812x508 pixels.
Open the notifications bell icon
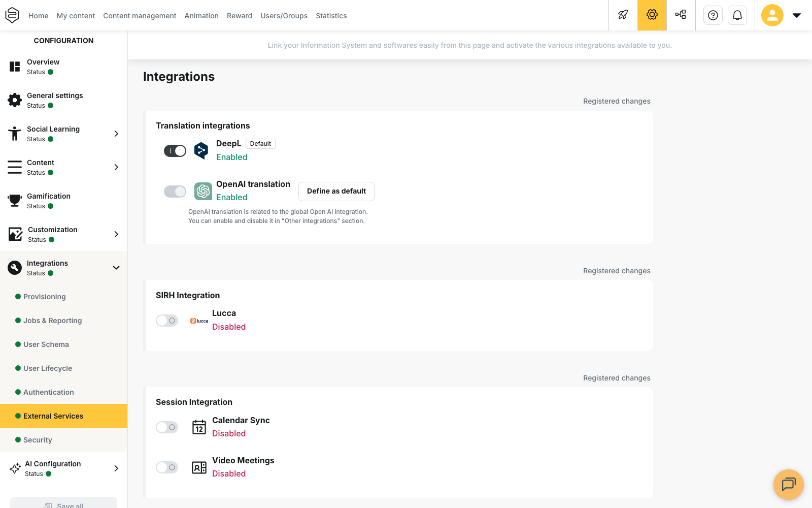737,15
